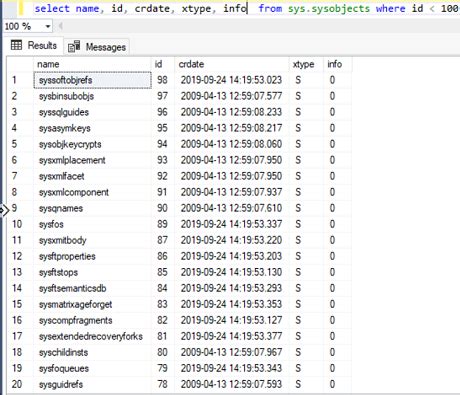Switch to the Messages tab
460x395 pixels.
pos(97,47)
